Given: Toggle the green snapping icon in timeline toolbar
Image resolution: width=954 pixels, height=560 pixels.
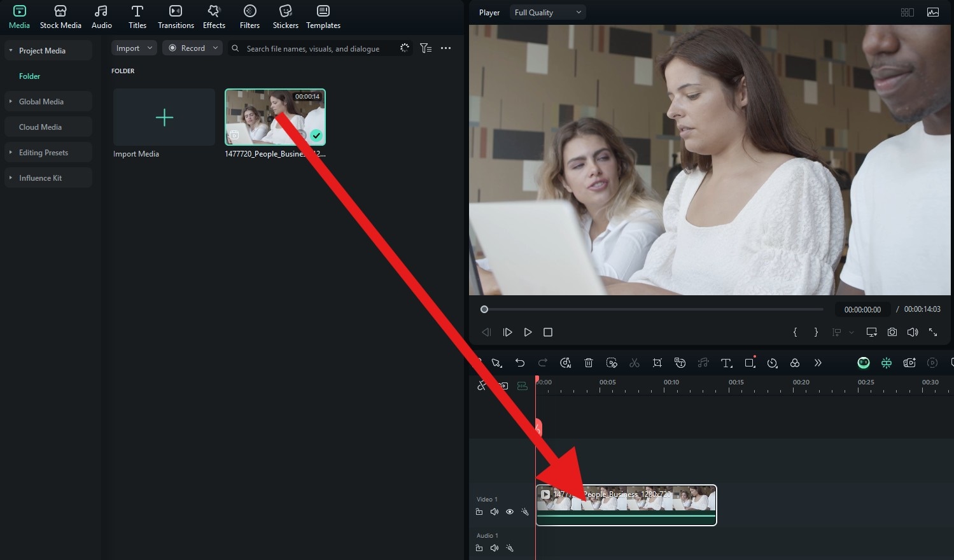Looking at the screenshot, I should [x=887, y=363].
